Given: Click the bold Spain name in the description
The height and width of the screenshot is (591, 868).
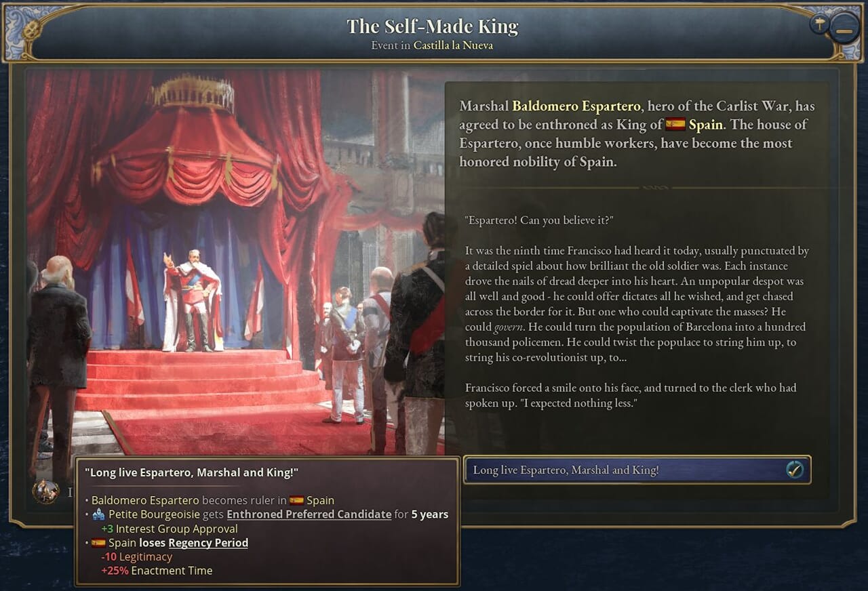Looking at the screenshot, I should [x=705, y=125].
